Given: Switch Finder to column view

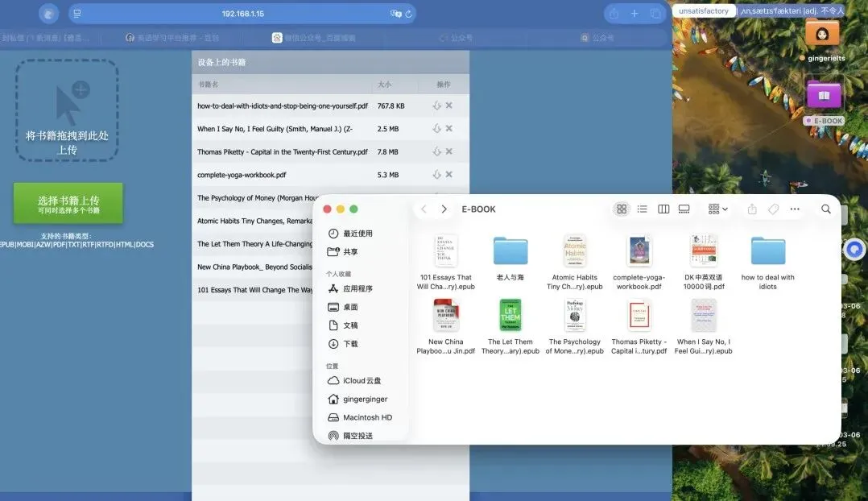Looking at the screenshot, I should 663,209.
